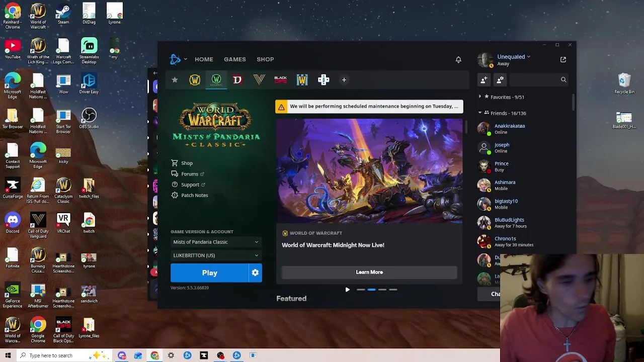The image size is (644, 362).
Task: Click the Learn More button
Action: click(369, 272)
